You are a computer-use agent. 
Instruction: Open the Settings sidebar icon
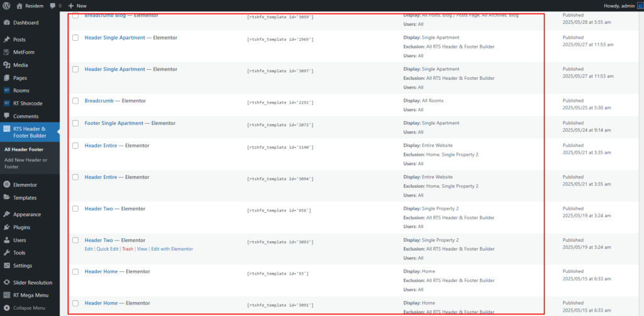(6, 266)
